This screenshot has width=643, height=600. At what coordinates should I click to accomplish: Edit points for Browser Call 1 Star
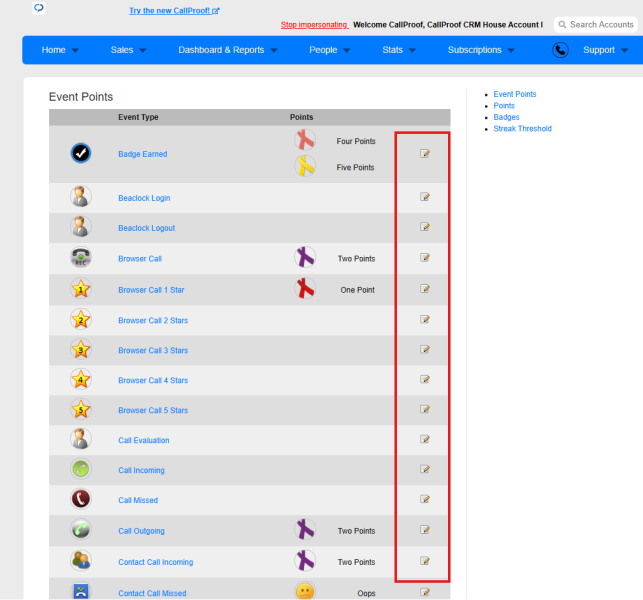point(425,289)
